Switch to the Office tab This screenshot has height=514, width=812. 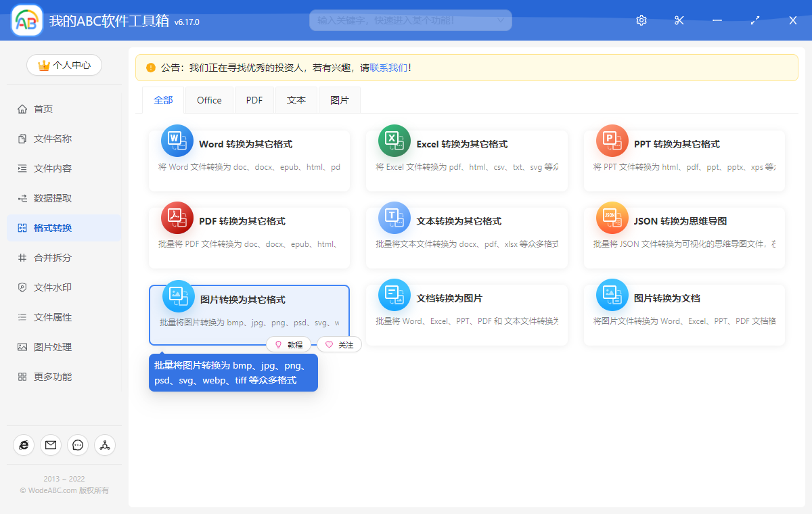(x=209, y=99)
